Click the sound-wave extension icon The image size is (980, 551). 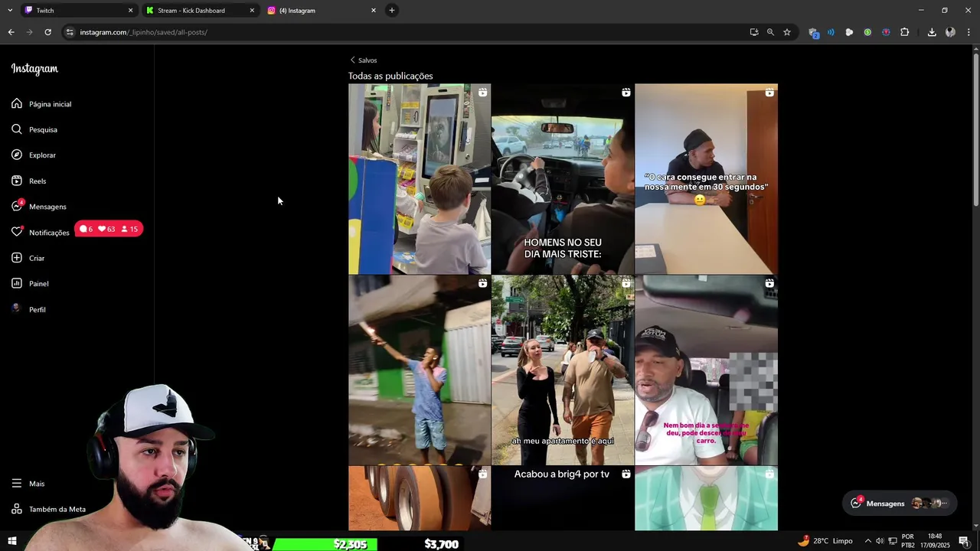point(831,32)
